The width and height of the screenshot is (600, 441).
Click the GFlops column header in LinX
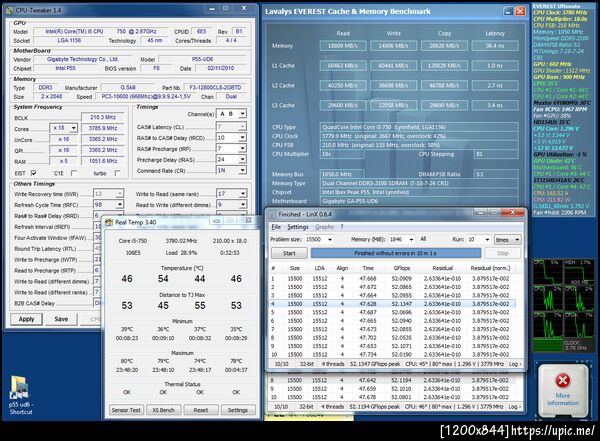click(402, 268)
